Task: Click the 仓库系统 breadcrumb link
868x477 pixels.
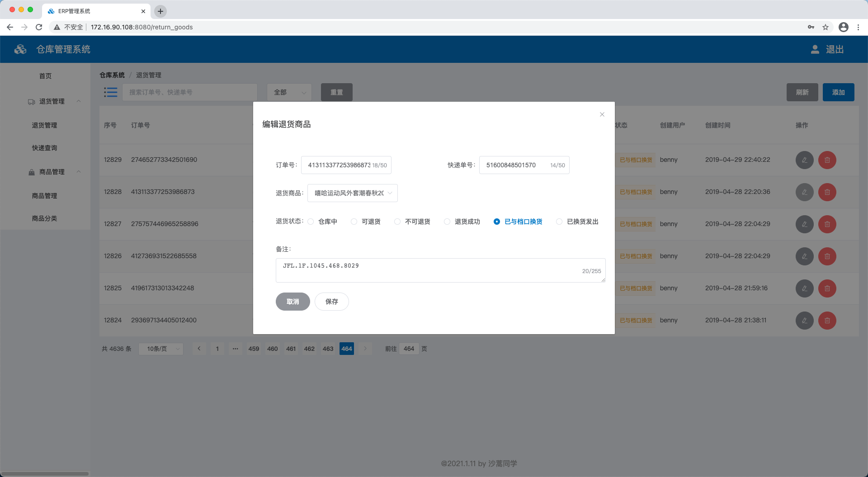Action: click(x=112, y=75)
